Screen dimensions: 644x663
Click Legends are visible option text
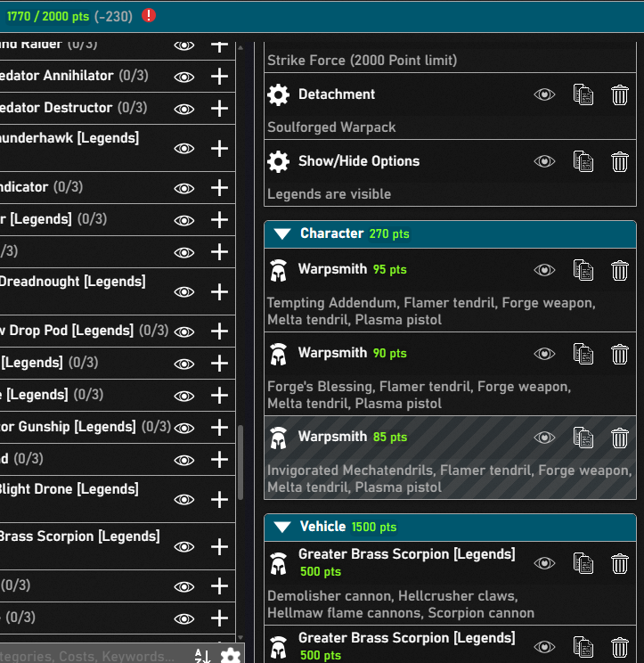pyautogui.click(x=330, y=194)
